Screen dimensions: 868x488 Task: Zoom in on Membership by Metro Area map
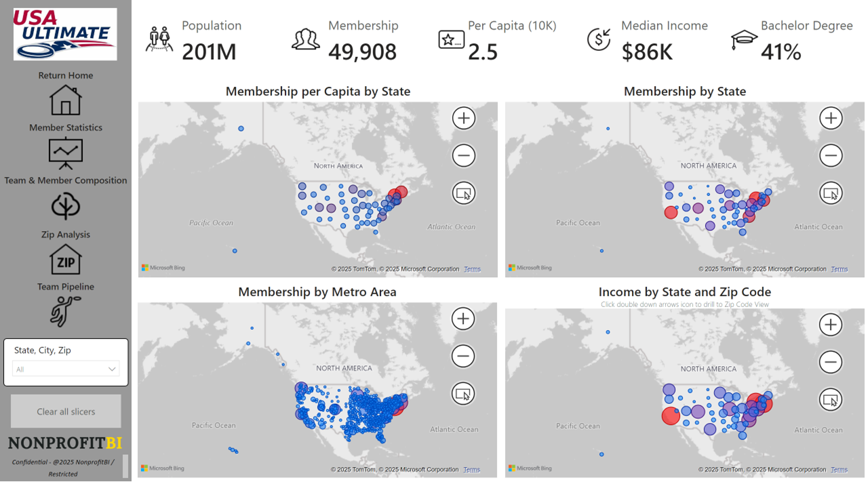463,319
